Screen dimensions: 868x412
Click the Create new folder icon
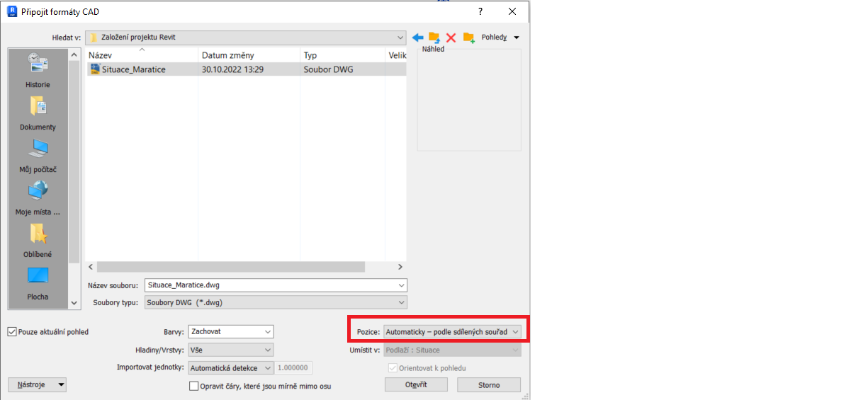click(x=468, y=38)
